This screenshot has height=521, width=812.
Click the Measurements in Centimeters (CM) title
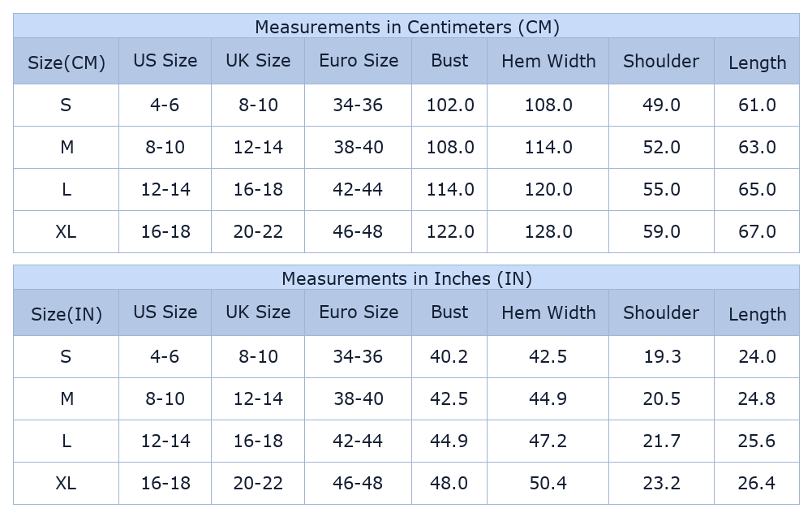[406, 27]
